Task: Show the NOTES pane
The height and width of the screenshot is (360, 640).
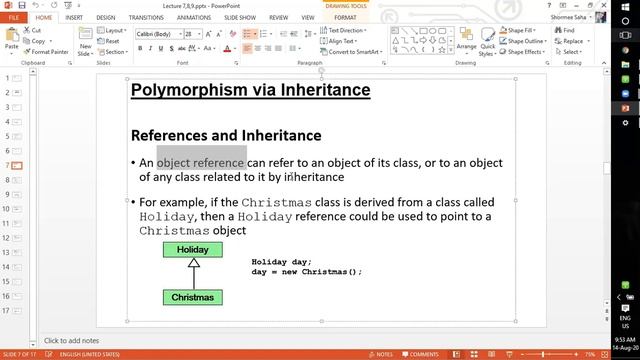Action: (x=380, y=354)
